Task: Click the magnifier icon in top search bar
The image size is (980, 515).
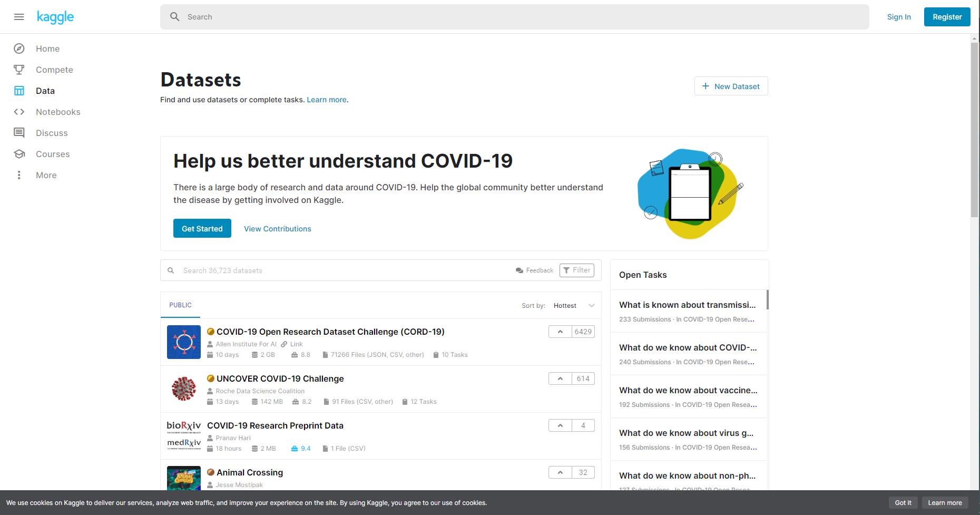Action: pyautogui.click(x=175, y=17)
